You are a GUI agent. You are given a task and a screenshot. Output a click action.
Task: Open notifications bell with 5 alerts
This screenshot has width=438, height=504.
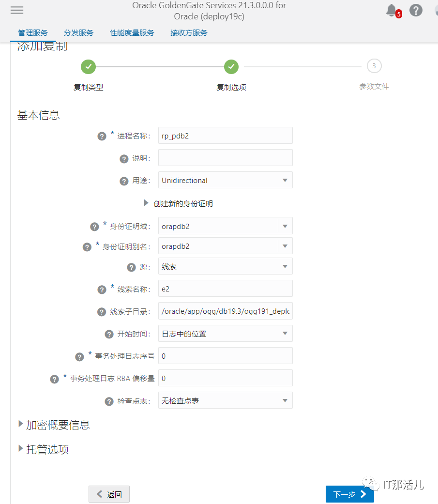[393, 11]
